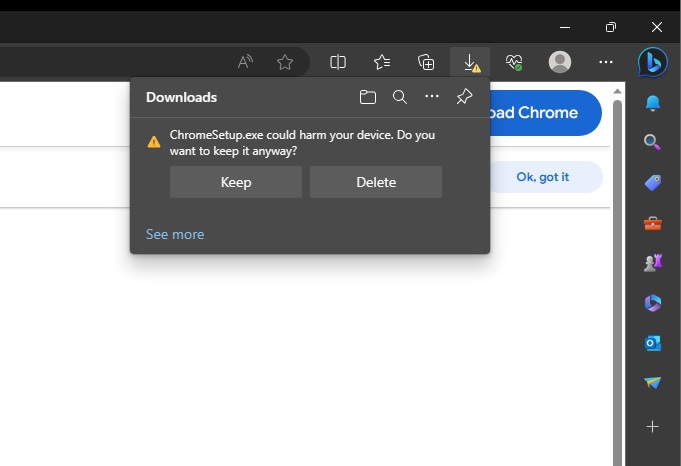Image resolution: width=681 pixels, height=466 pixels.
Task: Delete the ChromeSetup.exe download
Action: tap(376, 182)
